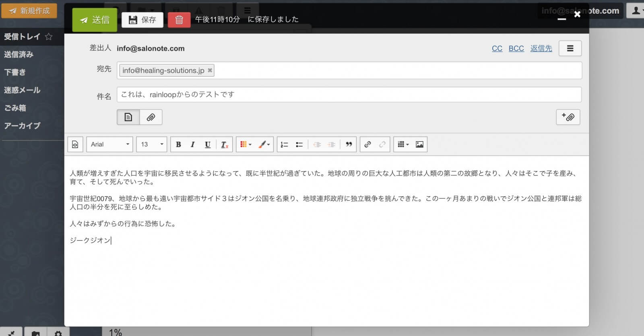Insert an image into message

pyautogui.click(x=419, y=144)
